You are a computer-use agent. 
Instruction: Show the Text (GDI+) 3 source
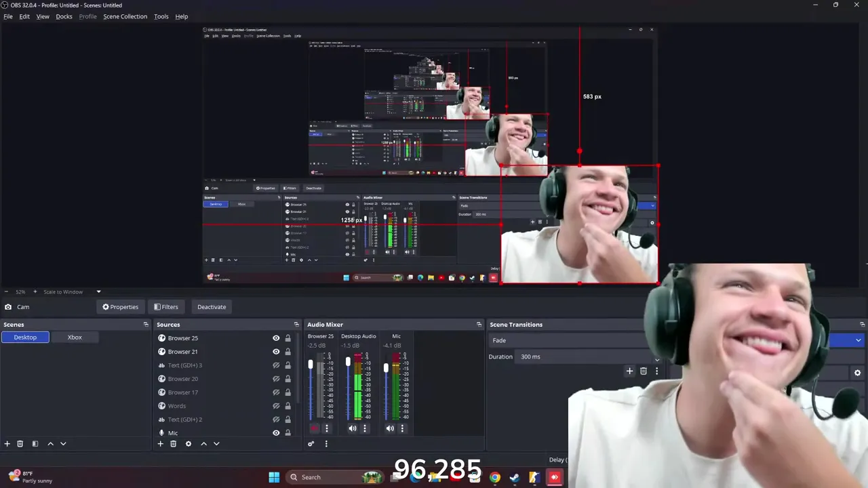[x=276, y=365]
